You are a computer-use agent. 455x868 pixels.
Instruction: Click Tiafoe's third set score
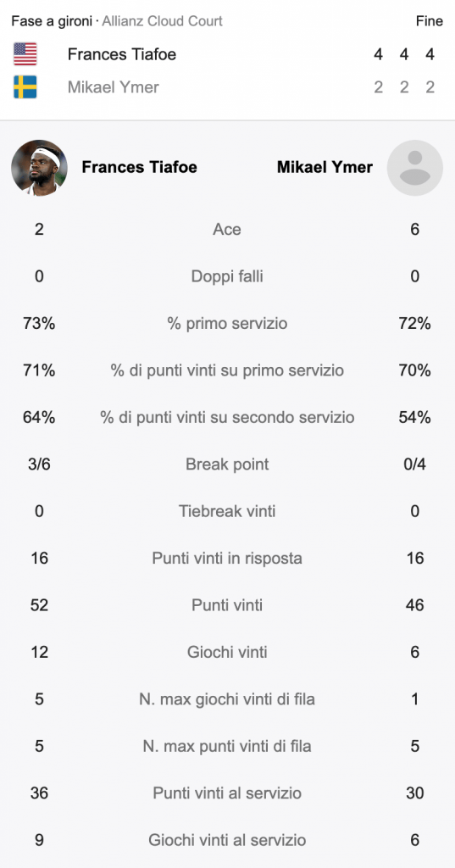(430, 54)
